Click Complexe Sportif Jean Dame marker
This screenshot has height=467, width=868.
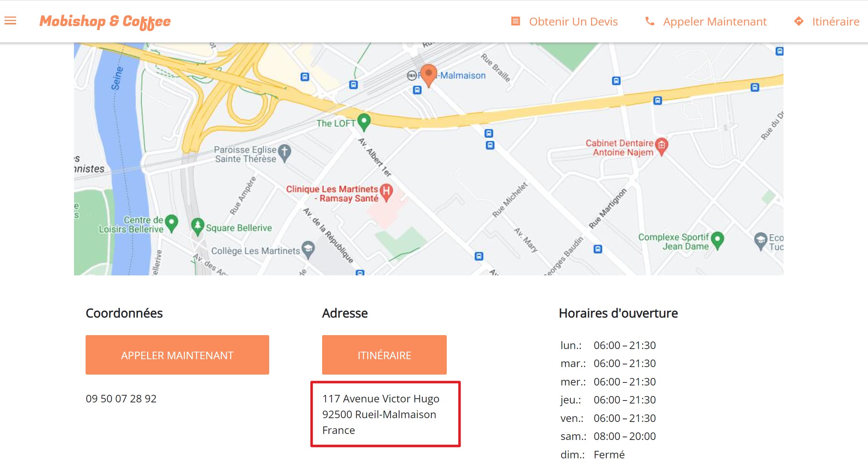click(717, 240)
